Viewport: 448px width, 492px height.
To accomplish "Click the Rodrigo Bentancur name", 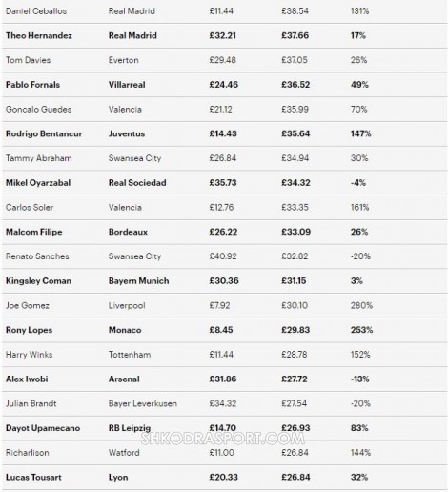I will point(44,133).
